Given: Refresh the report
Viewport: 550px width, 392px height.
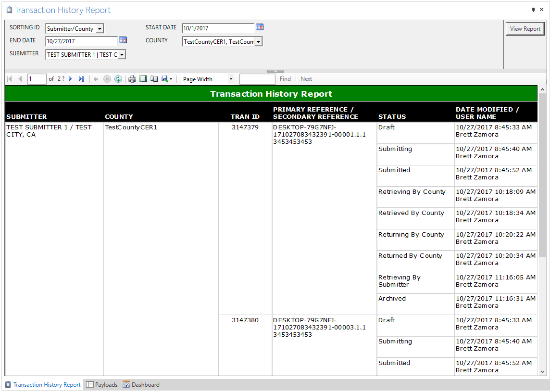Looking at the screenshot, I should click(x=118, y=79).
